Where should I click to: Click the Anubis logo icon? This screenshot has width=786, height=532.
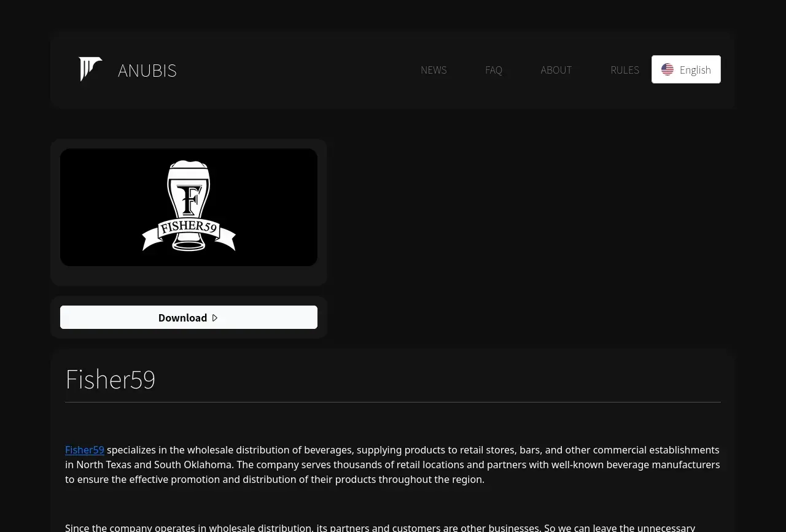90,69
